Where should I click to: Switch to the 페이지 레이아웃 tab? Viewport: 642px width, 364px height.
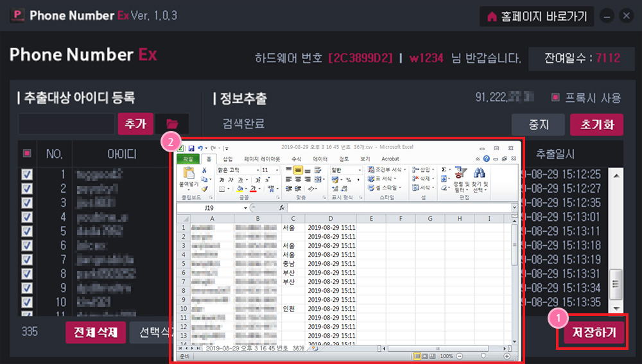[x=262, y=159]
